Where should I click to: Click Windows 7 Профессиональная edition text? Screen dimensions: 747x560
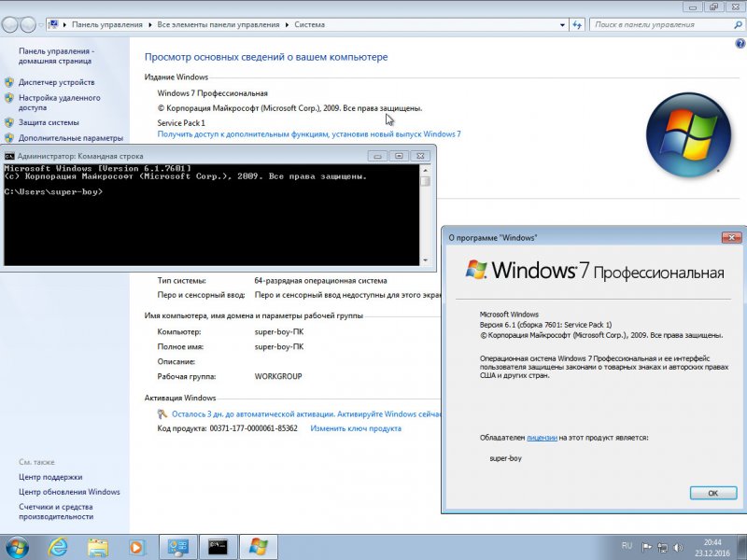[x=213, y=93]
